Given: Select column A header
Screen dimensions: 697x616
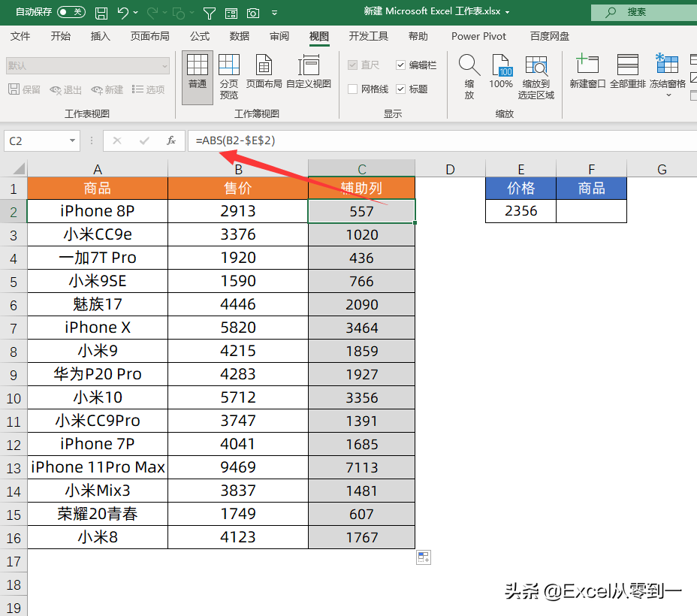Looking at the screenshot, I should coord(98,169).
